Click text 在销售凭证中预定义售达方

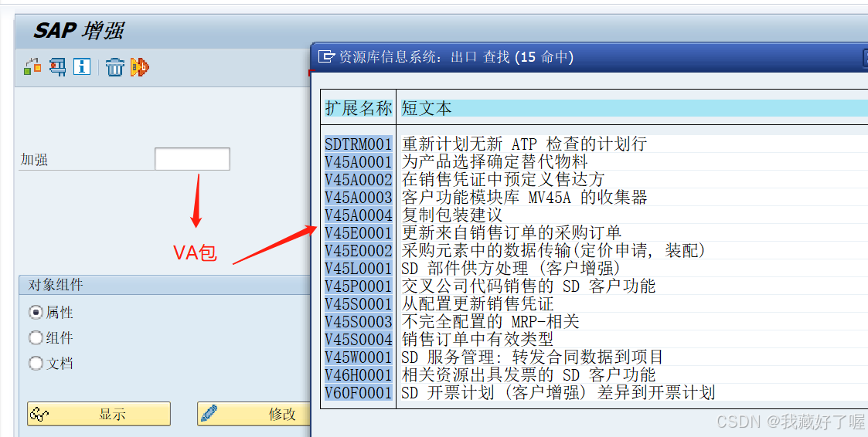[502, 180]
